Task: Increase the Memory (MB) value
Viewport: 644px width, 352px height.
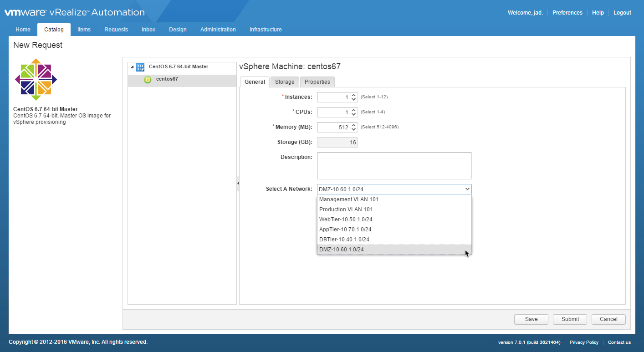Action: tap(353, 125)
